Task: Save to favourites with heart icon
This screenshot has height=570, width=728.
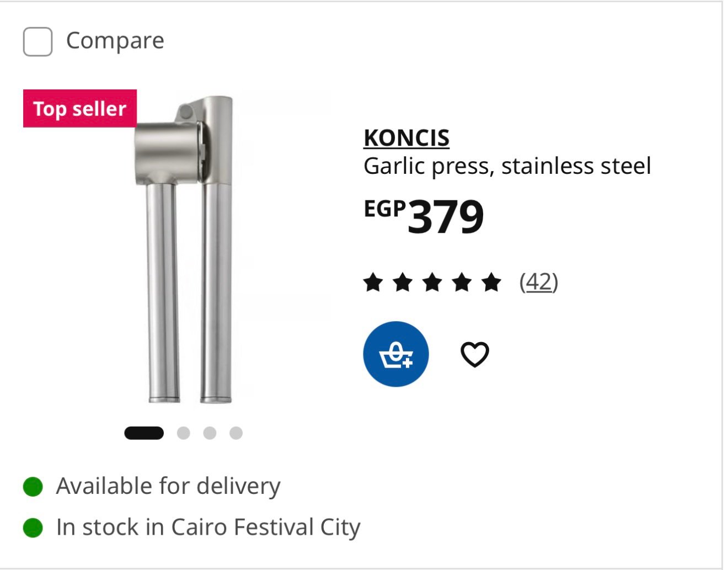Action: [475, 354]
